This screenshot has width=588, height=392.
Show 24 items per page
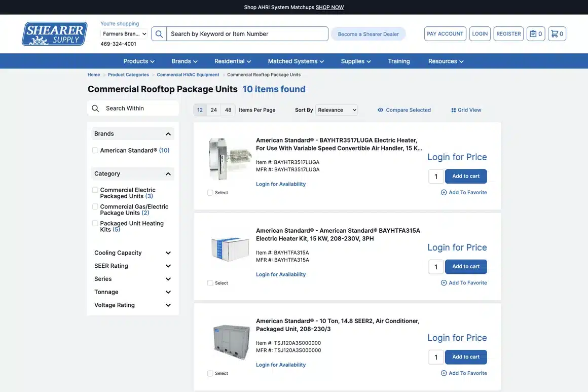[x=214, y=110]
